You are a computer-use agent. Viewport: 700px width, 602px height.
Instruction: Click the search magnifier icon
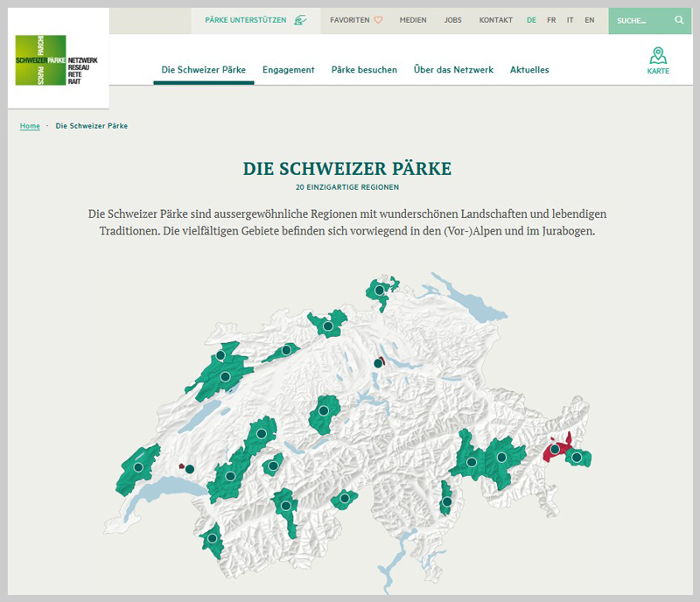pyautogui.click(x=679, y=20)
